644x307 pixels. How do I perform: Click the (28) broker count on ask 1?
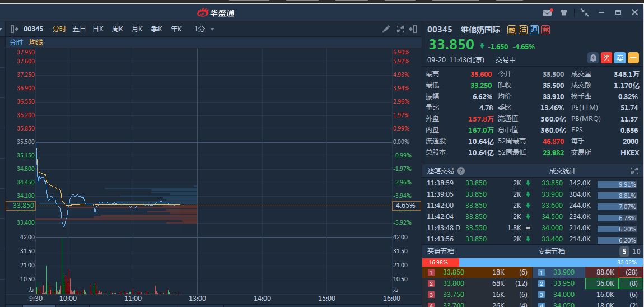pos(631,272)
